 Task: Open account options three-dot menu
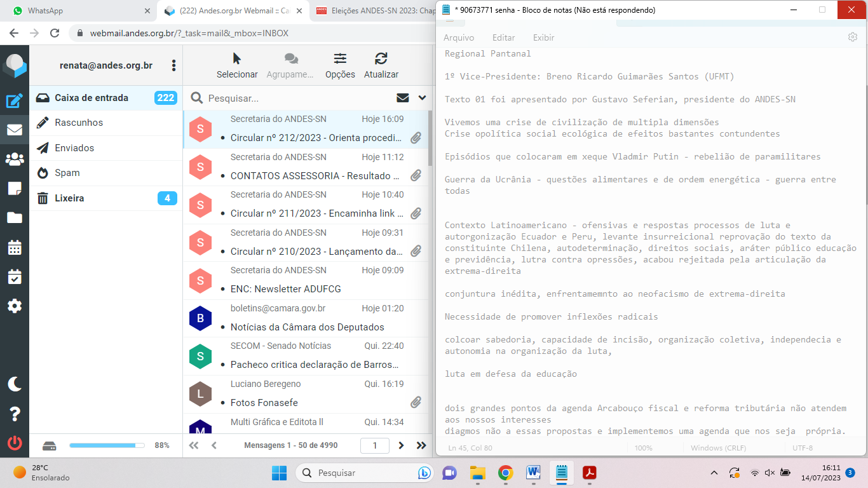173,65
